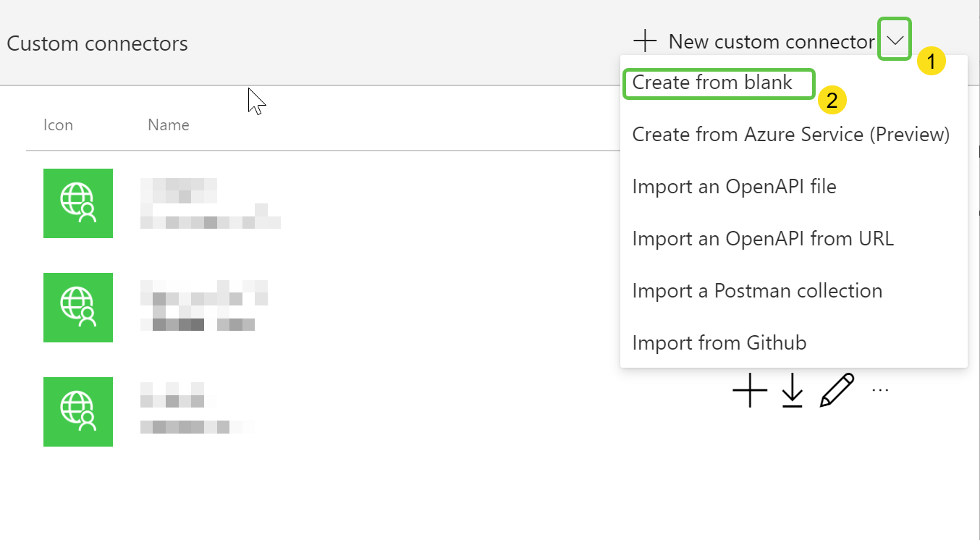Click the plus icon beside New custom connector

644,41
